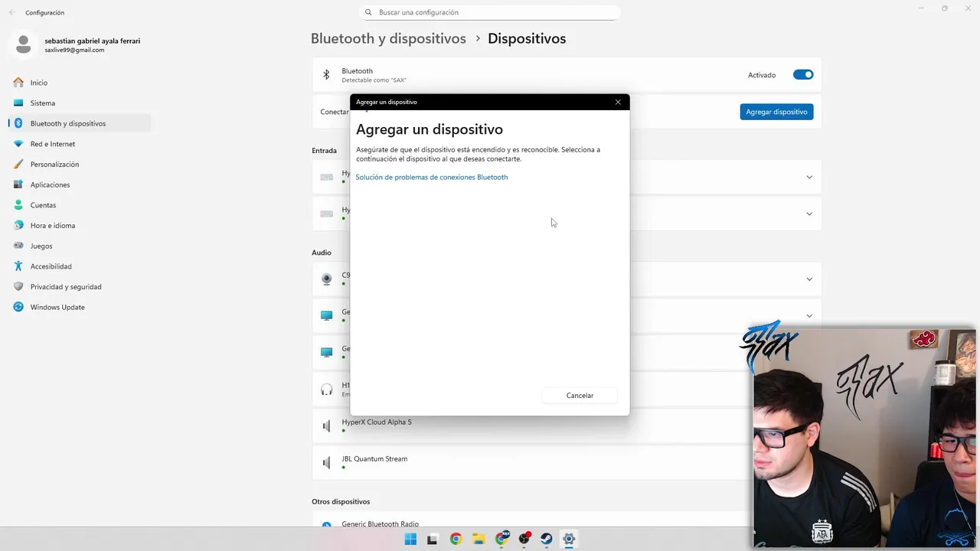Click the back arrow beside Configuración

pos(11,12)
